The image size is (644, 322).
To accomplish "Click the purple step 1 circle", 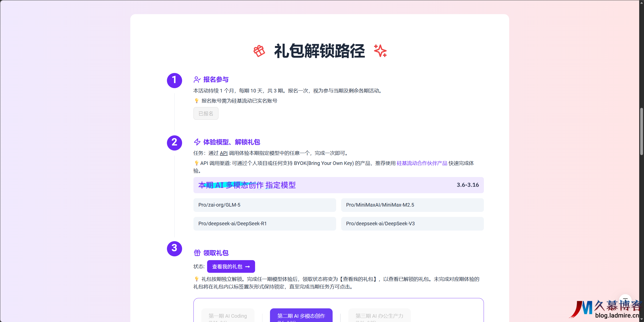I will coord(174,80).
